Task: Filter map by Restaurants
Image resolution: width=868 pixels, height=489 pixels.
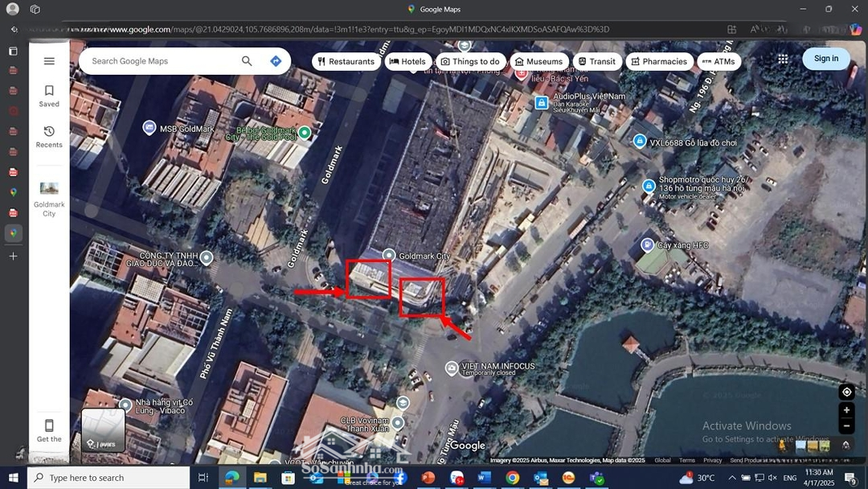Action: tap(346, 61)
